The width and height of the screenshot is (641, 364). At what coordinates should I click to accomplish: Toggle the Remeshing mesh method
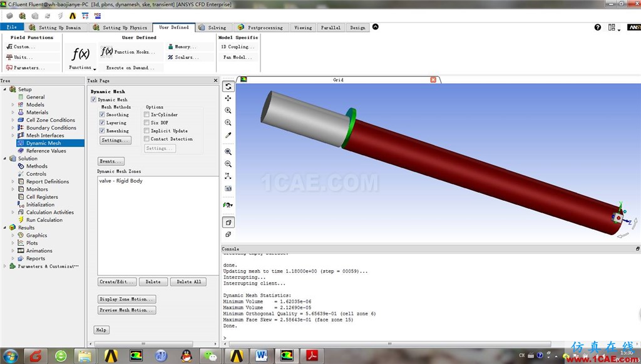pos(102,131)
